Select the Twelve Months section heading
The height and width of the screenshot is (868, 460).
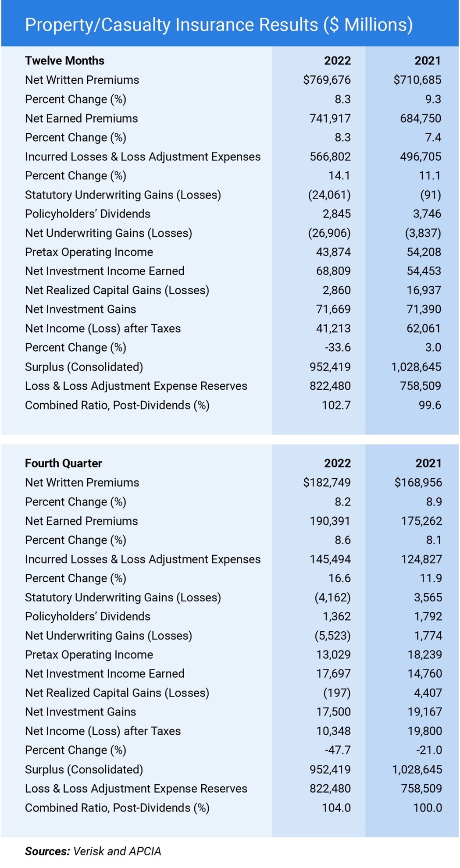pyautogui.click(x=64, y=60)
